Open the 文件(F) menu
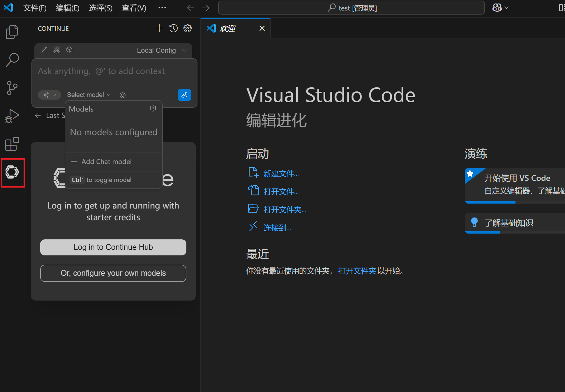The width and height of the screenshot is (565, 392). pyautogui.click(x=35, y=8)
